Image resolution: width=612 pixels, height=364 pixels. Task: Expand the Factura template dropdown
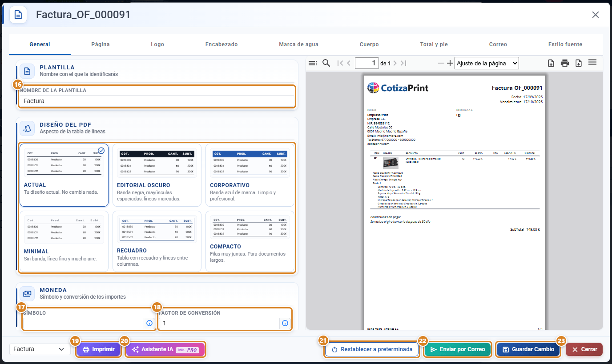pos(40,349)
